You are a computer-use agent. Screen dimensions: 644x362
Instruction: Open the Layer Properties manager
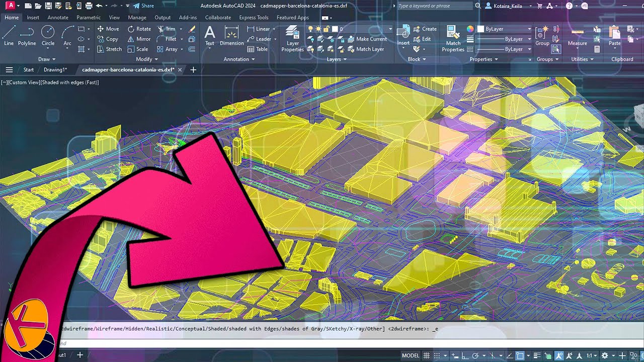(292, 38)
